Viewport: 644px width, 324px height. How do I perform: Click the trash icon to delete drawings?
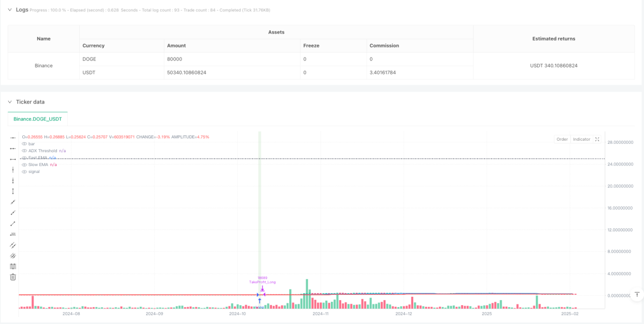[x=13, y=277]
